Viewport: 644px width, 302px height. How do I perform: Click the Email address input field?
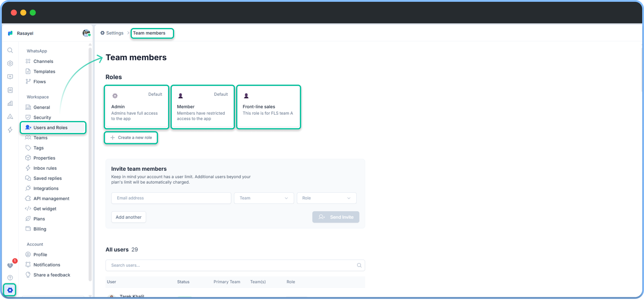coord(171,198)
